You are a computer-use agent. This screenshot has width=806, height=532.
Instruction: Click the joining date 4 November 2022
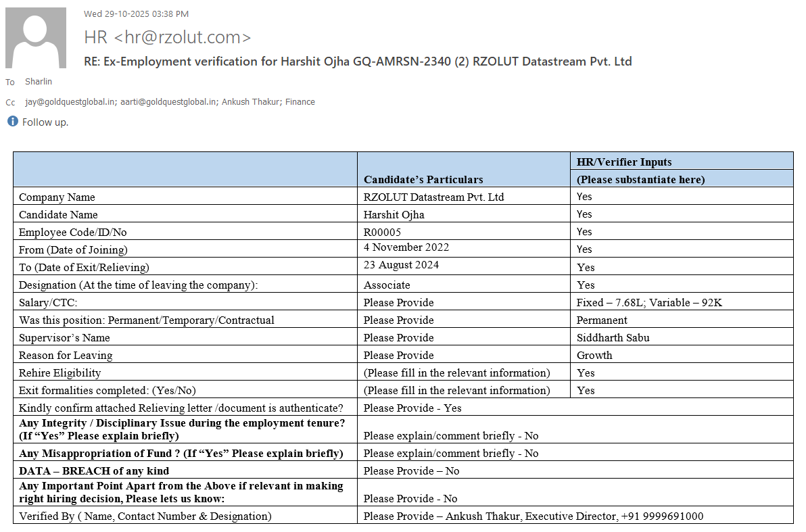[x=406, y=247]
